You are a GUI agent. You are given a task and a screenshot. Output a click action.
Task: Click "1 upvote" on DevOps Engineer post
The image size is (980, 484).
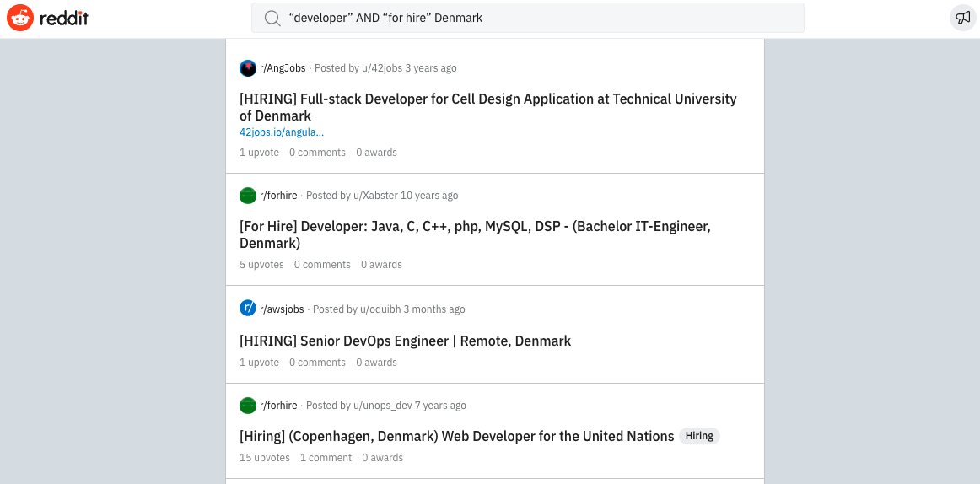click(260, 363)
